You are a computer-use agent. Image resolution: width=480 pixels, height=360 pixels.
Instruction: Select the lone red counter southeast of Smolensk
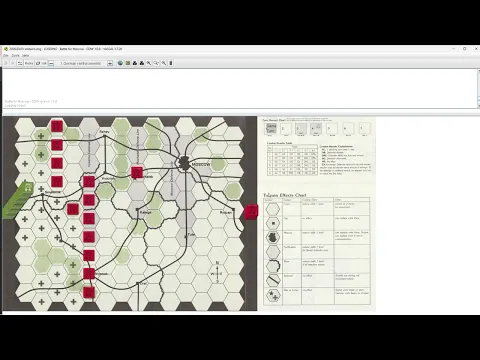pos(73,209)
